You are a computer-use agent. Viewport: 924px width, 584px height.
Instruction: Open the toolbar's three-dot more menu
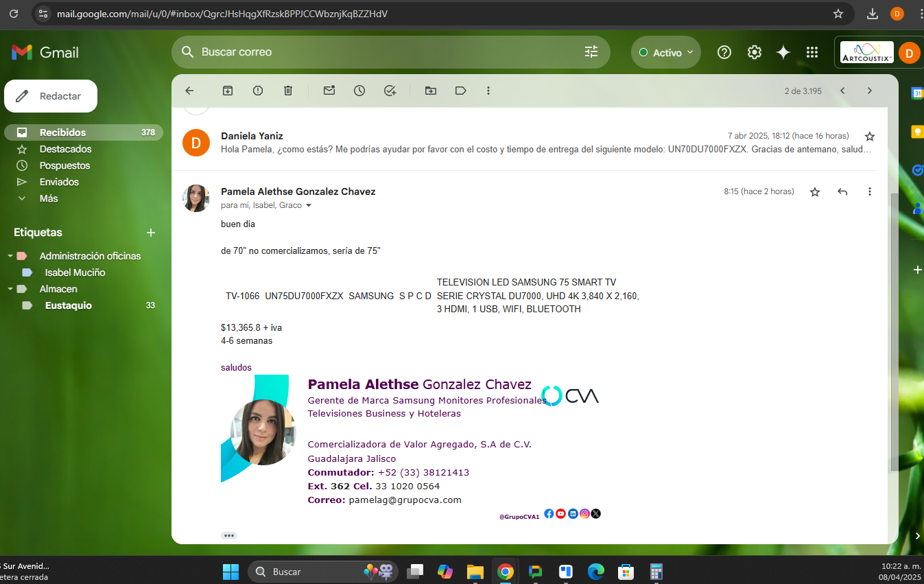[x=488, y=91]
